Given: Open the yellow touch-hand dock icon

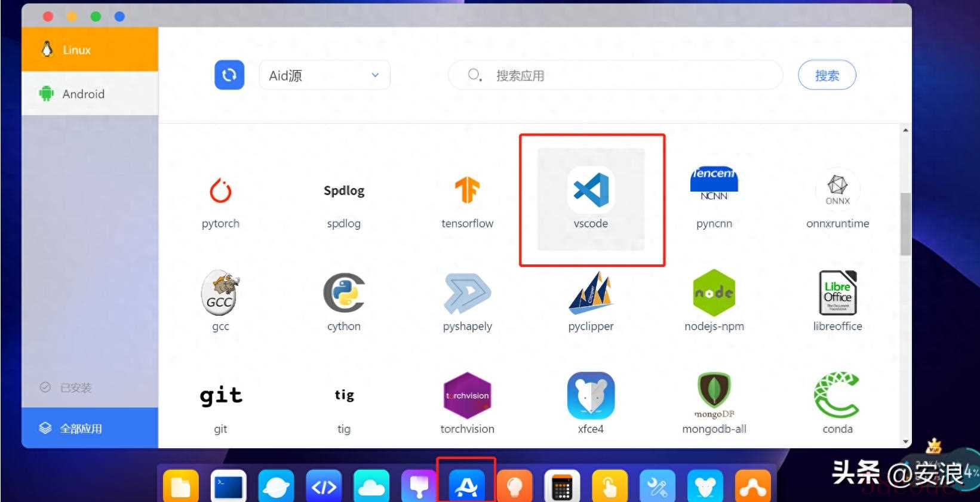Looking at the screenshot, I should click(x=610, y=486).
